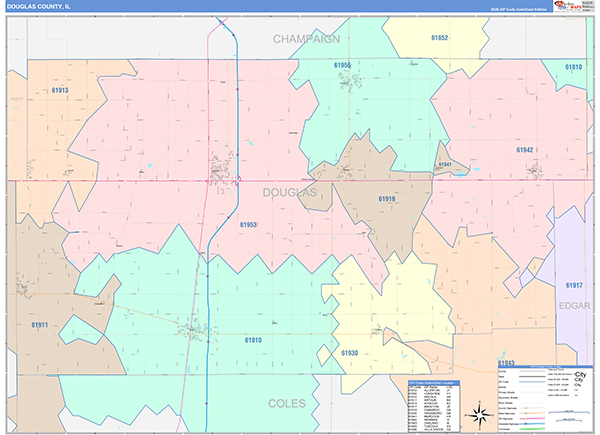Image resolution: width=600 pixels, height=435 pixels.
Task: Click the "DOUGLAS COUNTY, IL" map title
Action: pyautogui.click(x=38, y=7)
